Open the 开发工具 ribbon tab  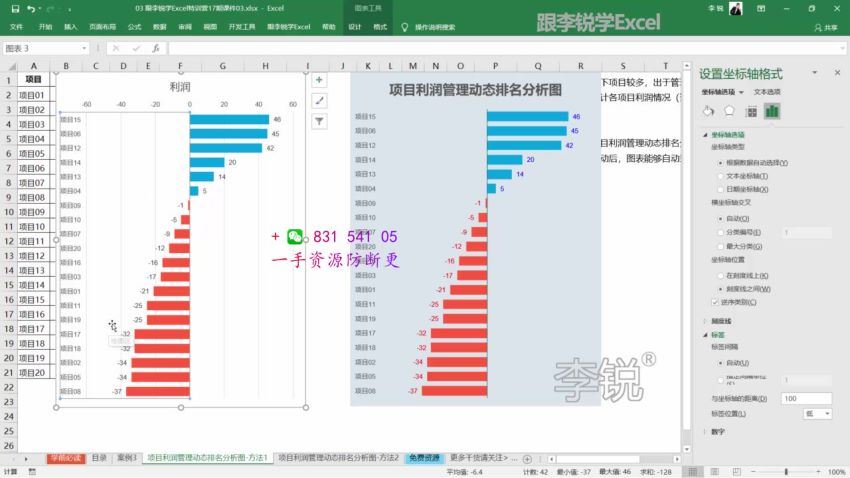tap(242, 27)
